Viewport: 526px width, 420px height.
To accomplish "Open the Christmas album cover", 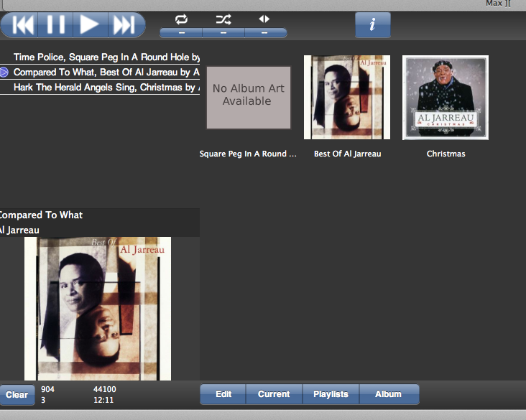I will point(445,98).
